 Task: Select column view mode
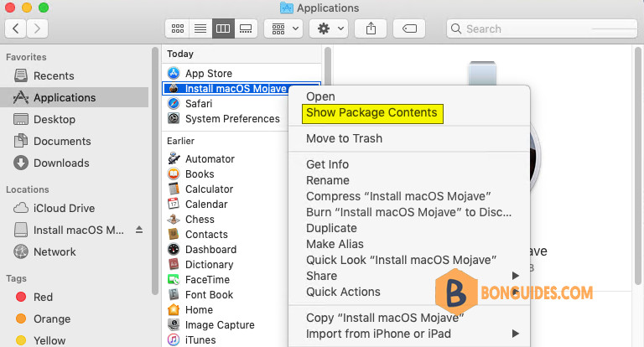click(223, 28)
